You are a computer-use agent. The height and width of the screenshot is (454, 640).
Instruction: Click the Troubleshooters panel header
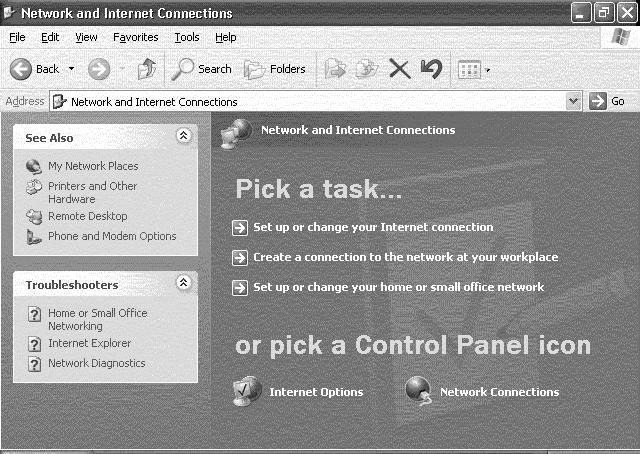[x=105, y=284]
